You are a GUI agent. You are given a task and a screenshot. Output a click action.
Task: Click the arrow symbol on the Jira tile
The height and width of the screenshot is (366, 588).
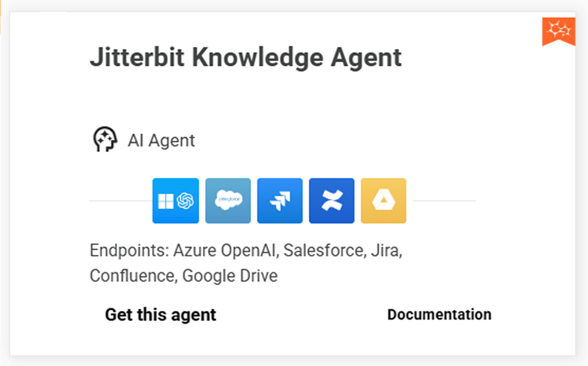[279, 200]
